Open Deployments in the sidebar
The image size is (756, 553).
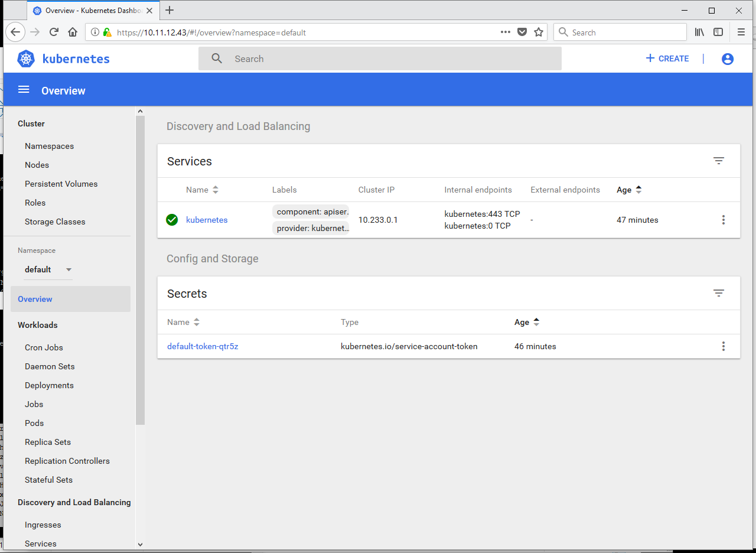[49, 385]
